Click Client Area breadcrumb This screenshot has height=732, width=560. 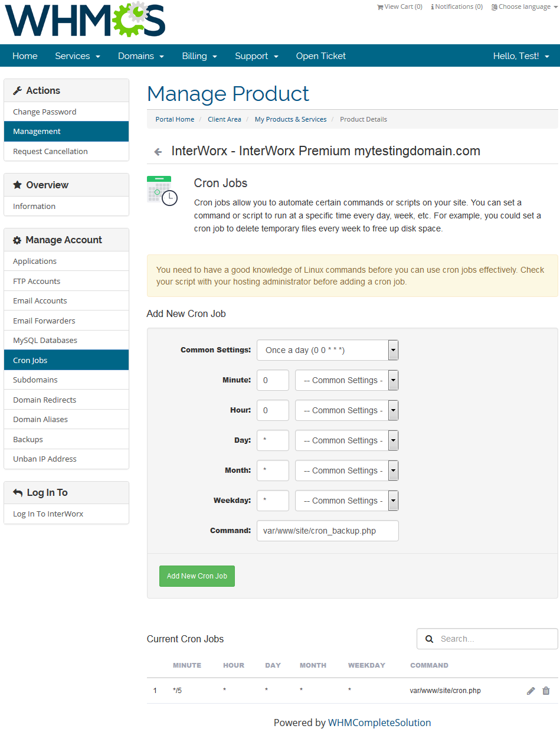tap(224, 119)
